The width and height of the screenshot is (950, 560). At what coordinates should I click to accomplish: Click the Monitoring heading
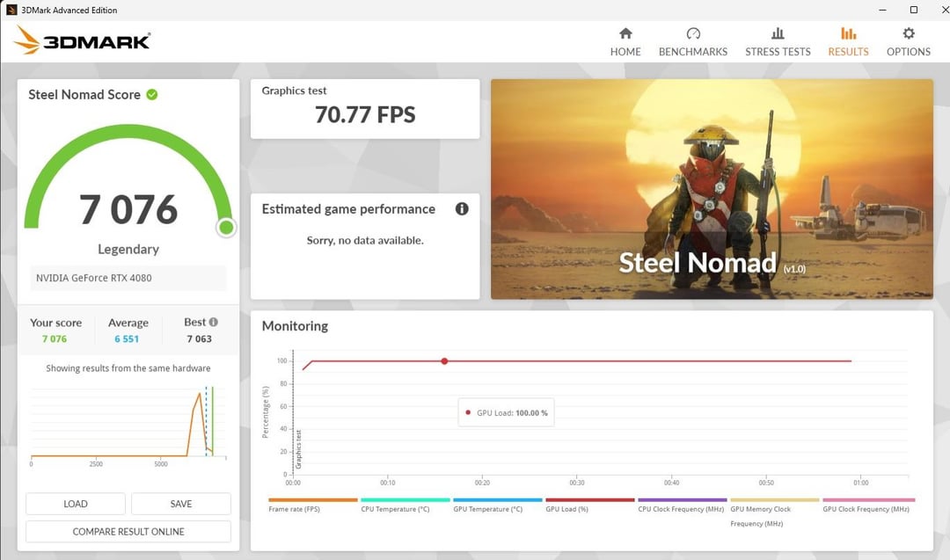click(x=295, y=325)
